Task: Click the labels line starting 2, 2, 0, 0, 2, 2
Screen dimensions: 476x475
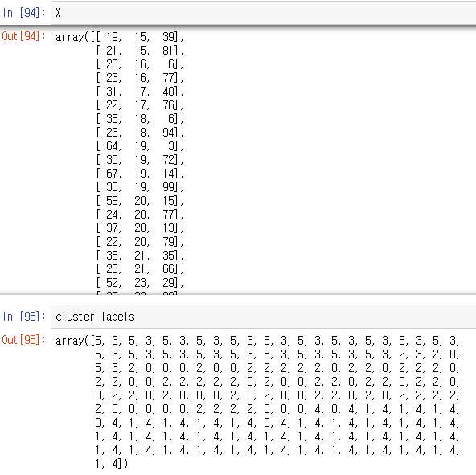Action: pos(277,382)
